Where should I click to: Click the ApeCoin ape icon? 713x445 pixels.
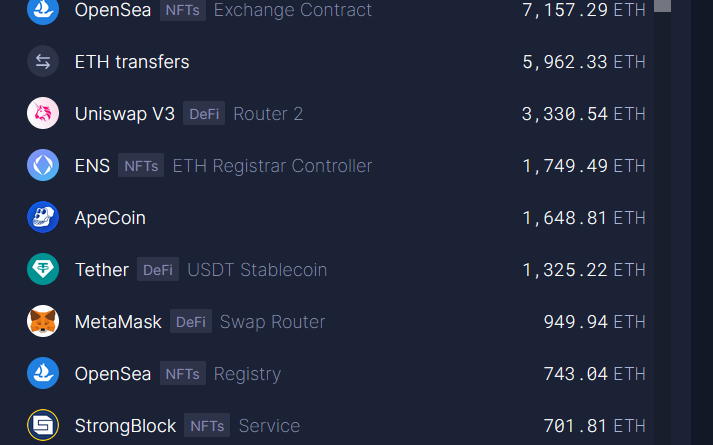tap(43, 218)
